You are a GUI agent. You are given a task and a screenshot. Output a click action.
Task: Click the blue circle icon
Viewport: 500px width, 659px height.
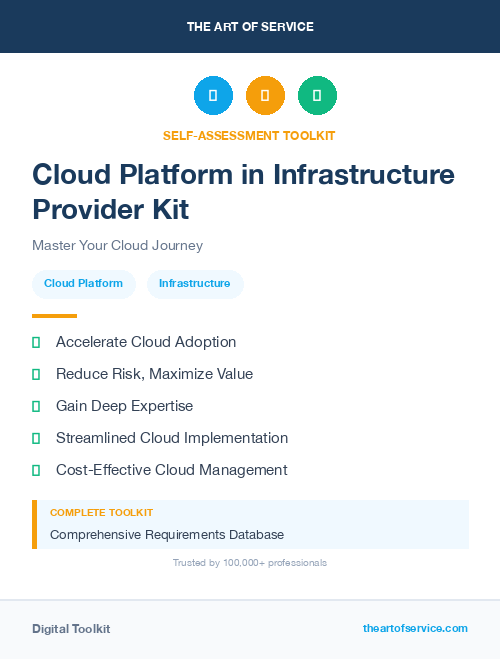(213, 95)
